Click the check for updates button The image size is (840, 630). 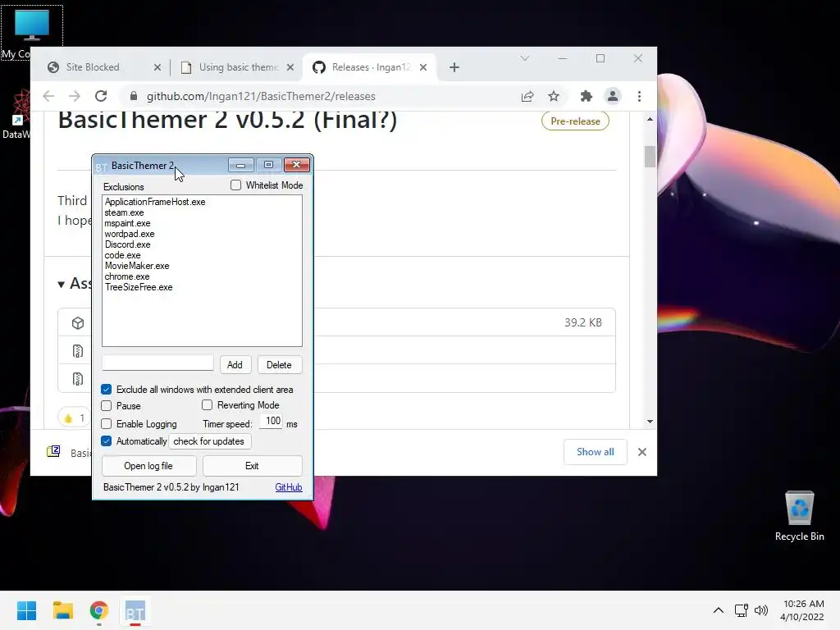coord(209,441)
